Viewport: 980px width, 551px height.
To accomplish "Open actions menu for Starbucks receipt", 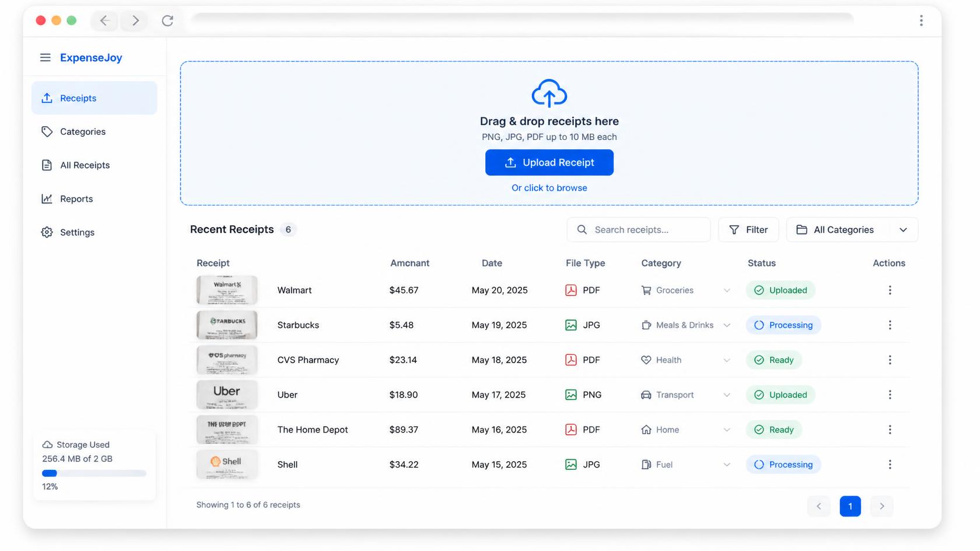I will click(890, 325).
